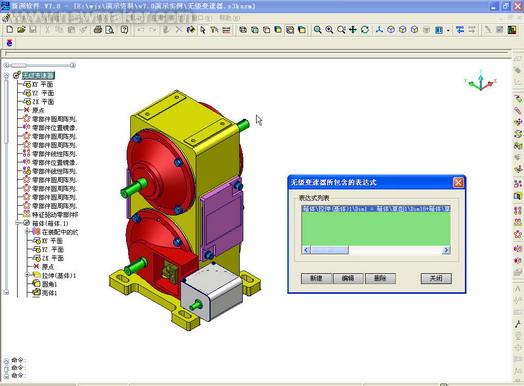Screen dimensions: 524x386
Task: Click the blue axis orientation icon
Action: pyautogui.click(x=379, y=30)
